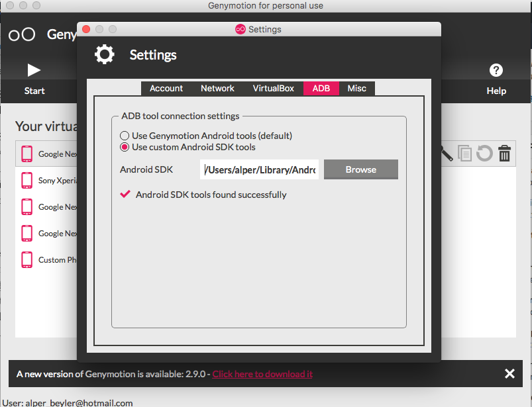Click the download new version link
This screenshot has width=532, height=407.
pos(262,374)
